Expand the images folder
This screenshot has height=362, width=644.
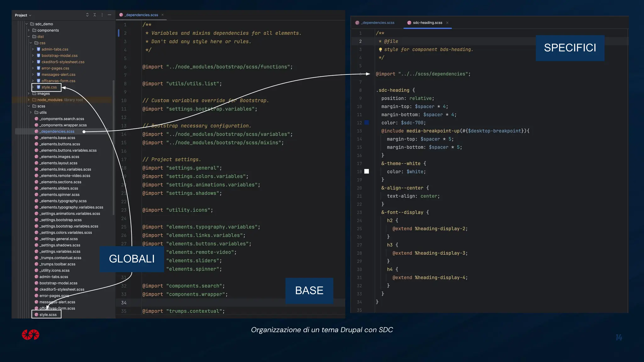point(29,93)
